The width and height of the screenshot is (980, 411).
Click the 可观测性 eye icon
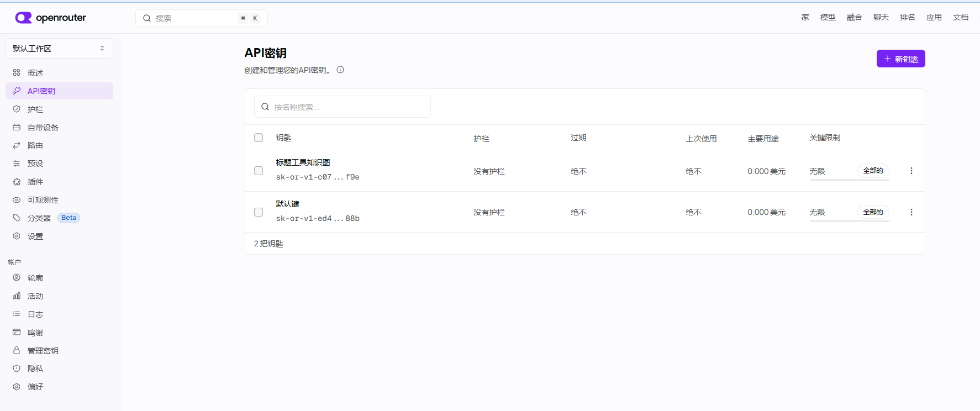point(17,200)
